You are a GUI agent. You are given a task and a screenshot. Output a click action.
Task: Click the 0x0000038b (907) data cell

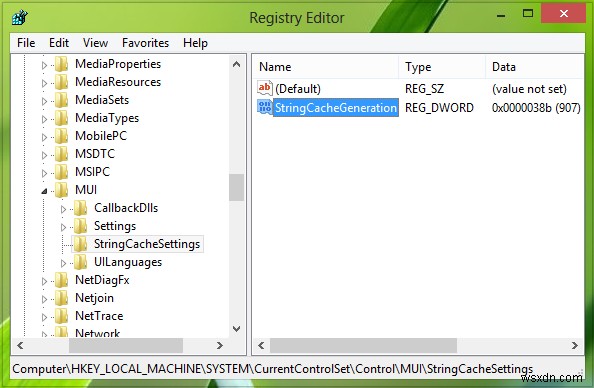tap(536, 108)
